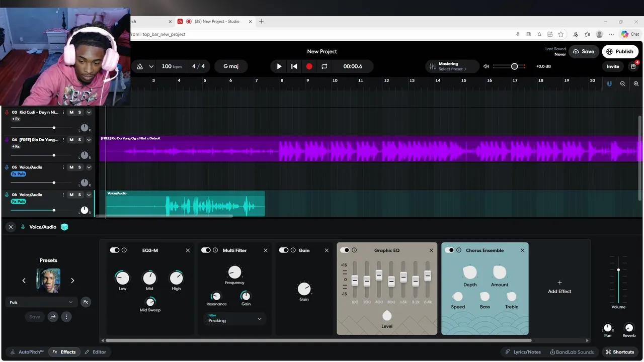644x362 pixels.
Task: Switch to the Editor tab
Action: coord(95,352)
